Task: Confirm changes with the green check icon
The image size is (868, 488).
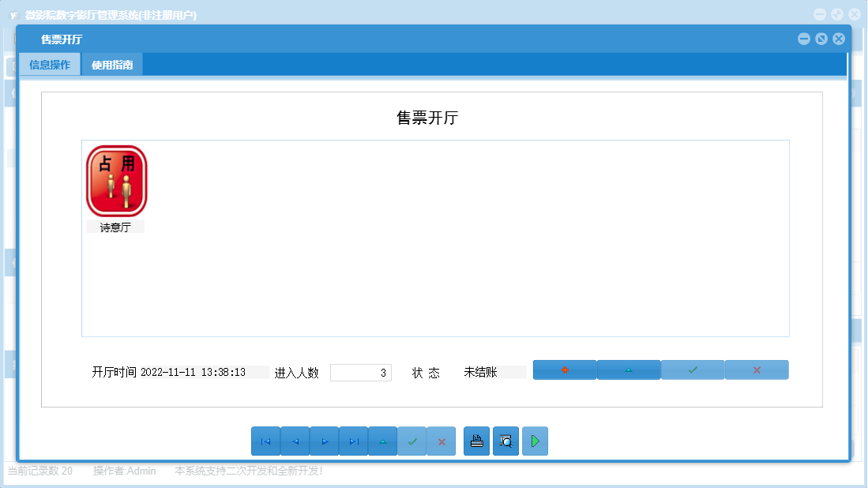Action: tap(411, 441)
